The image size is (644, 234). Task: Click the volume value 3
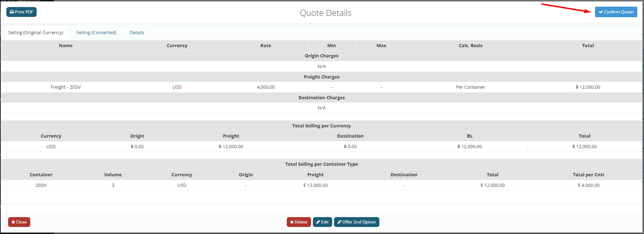click(x=113, y=185)
